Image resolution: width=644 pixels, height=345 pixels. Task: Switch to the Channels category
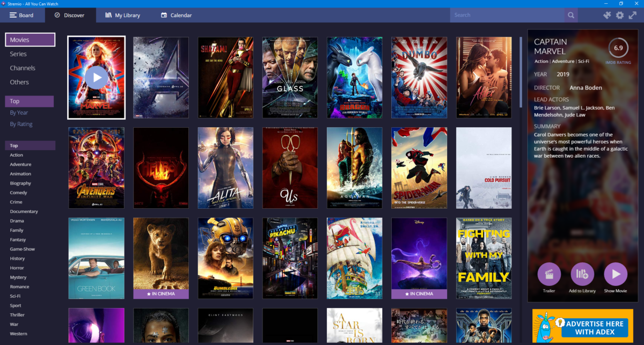pos(22,68)
